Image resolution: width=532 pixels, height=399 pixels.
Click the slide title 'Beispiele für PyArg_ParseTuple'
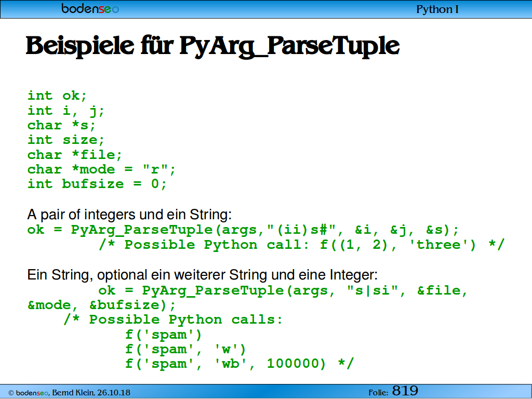click(212, 46)
